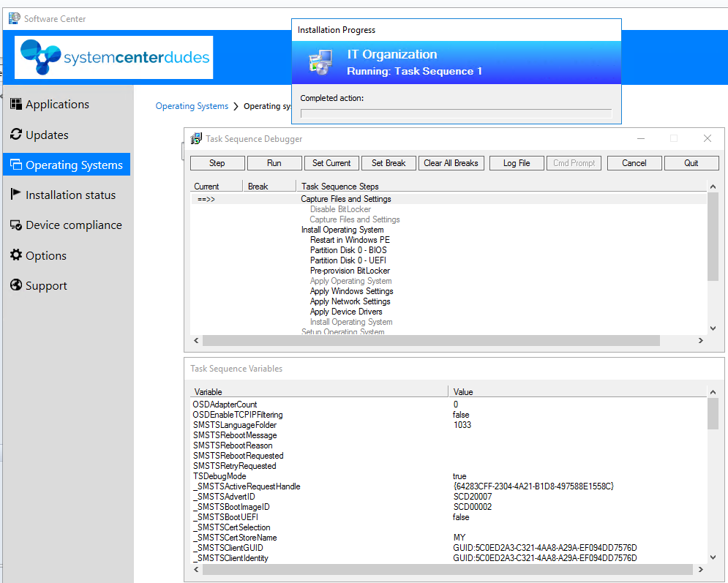This screenshot has width=728, height=583.
Task: Select the Apply Windows Settings step
Action: [351, 291]
